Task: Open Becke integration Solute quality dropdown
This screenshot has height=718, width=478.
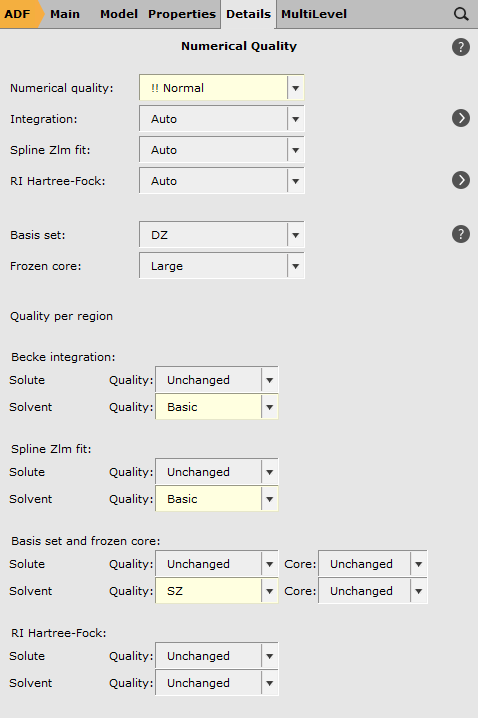Action: 217,380
